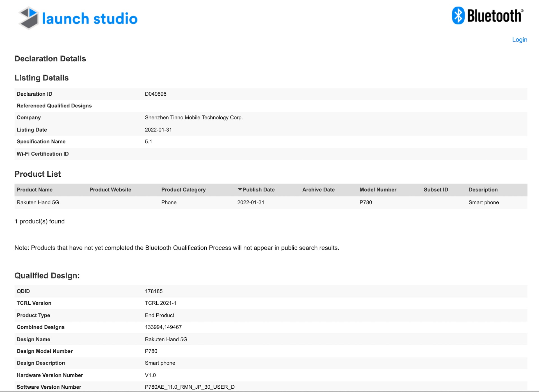Screen dimensions: 539x392
Task: Click End Product value
Action: [x=159, y=315]
